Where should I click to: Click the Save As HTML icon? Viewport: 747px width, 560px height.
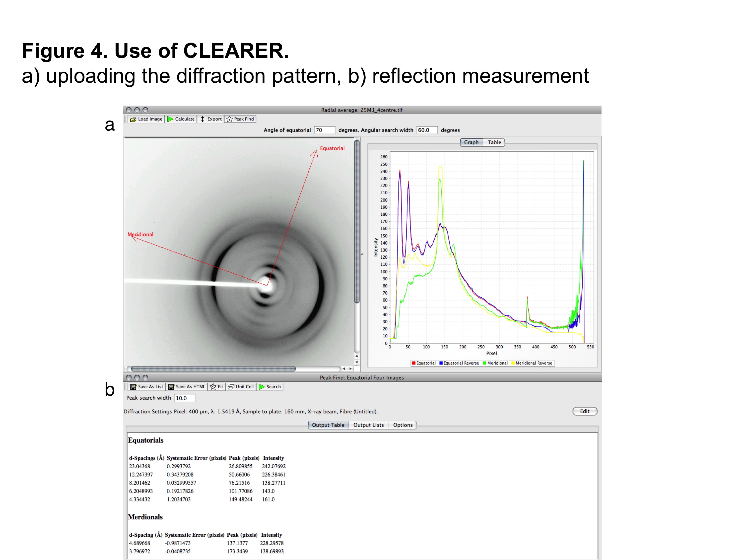coord(171,387)
